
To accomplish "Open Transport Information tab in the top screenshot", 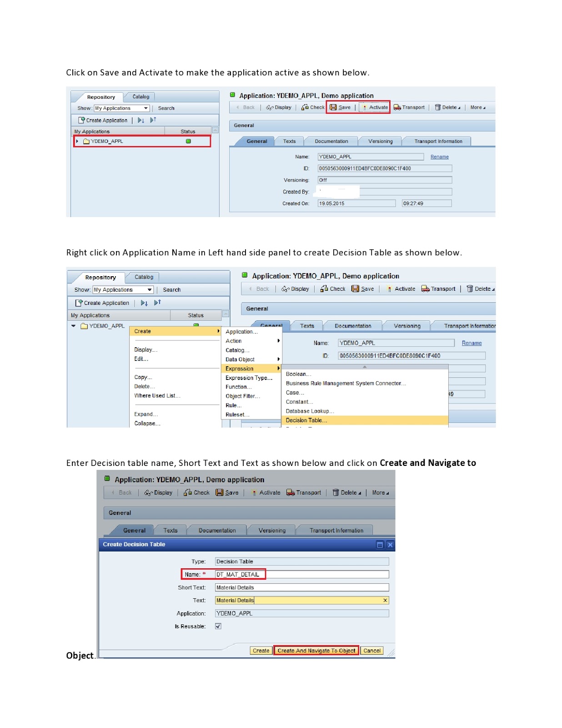I will pos(438,141).
